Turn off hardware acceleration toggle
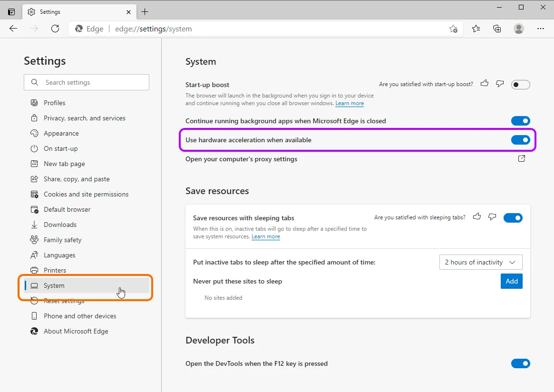 520,140
